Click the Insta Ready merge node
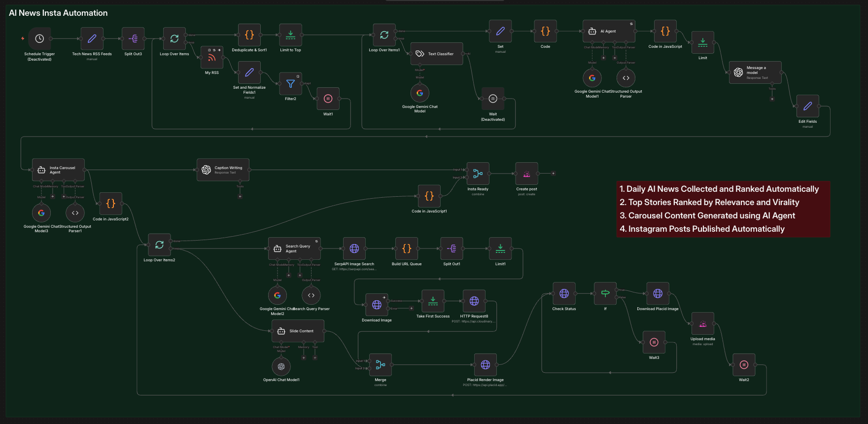This screenshot has height=424, width=868. (x=478, y=174)
